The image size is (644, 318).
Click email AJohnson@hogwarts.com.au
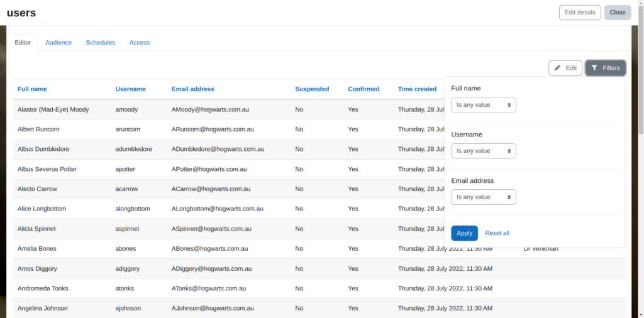[x=213, y=308]
